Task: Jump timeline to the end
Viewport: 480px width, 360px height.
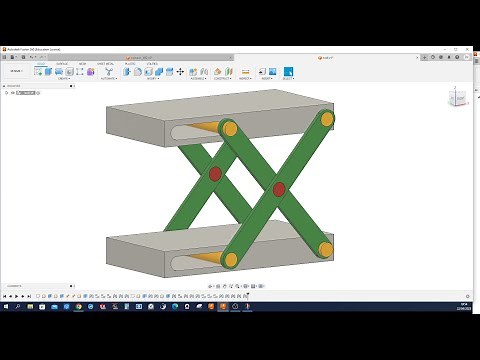Action: pos(29,296)
